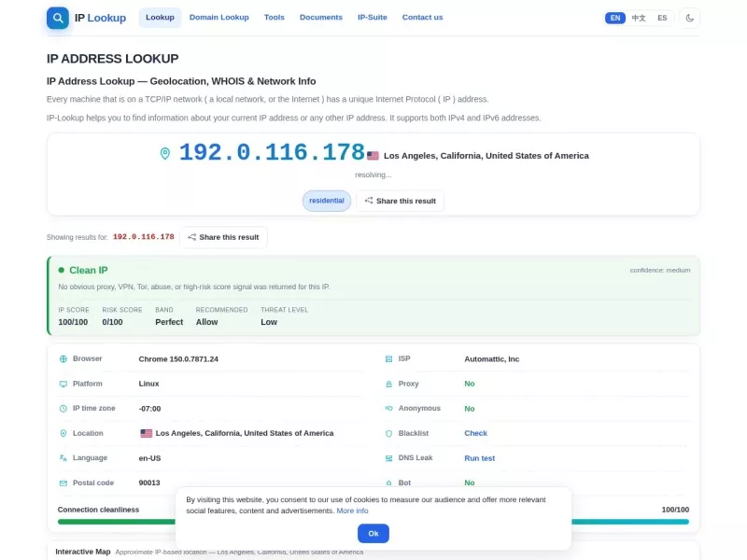This screenshot has height=560, width=747.
Task: Click the lock icon in the Proxy row
Action: (388, 384)
